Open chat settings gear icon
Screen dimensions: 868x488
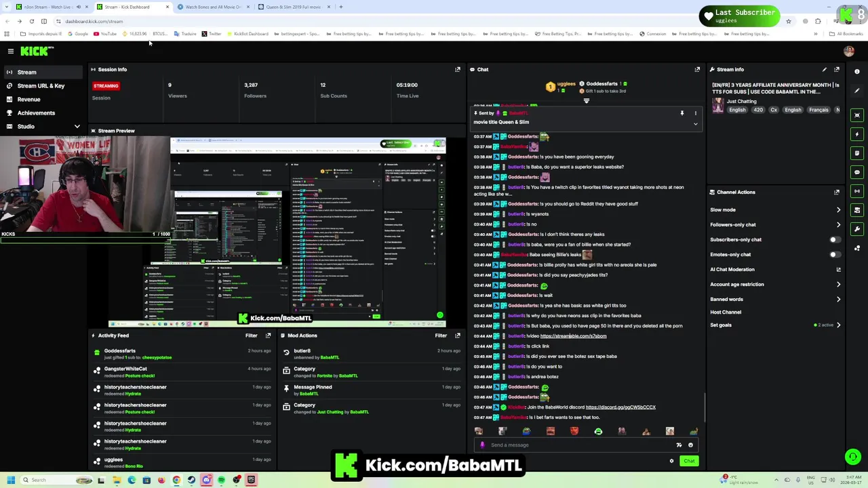tap(671, 461)
